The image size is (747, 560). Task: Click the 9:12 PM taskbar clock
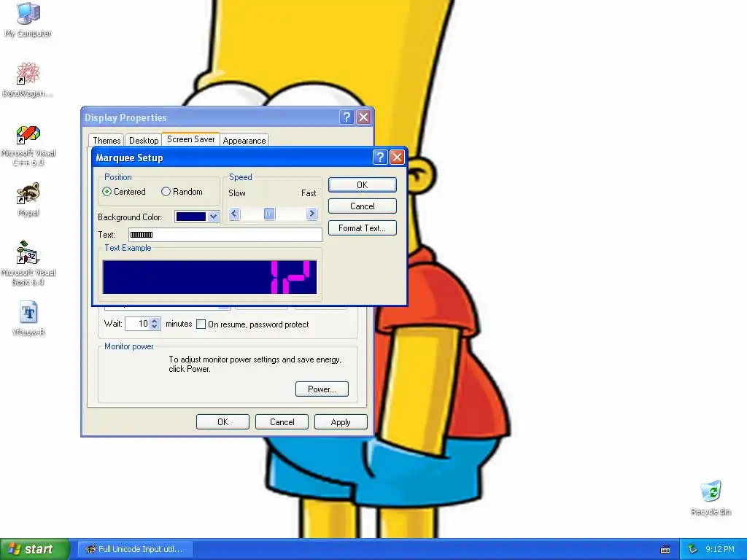719,549
